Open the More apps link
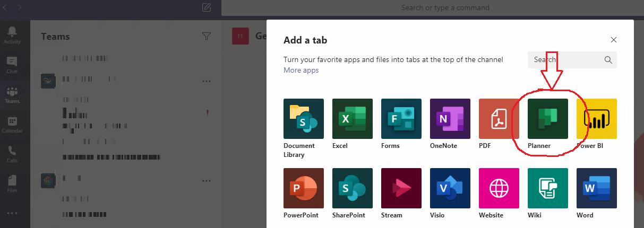Viewport: 644px width, 228px height. pos(301,70)
